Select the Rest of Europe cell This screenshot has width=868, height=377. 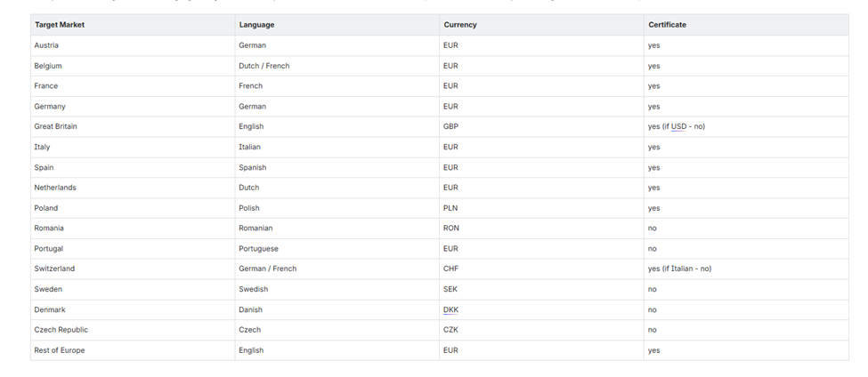coord(60,350)
